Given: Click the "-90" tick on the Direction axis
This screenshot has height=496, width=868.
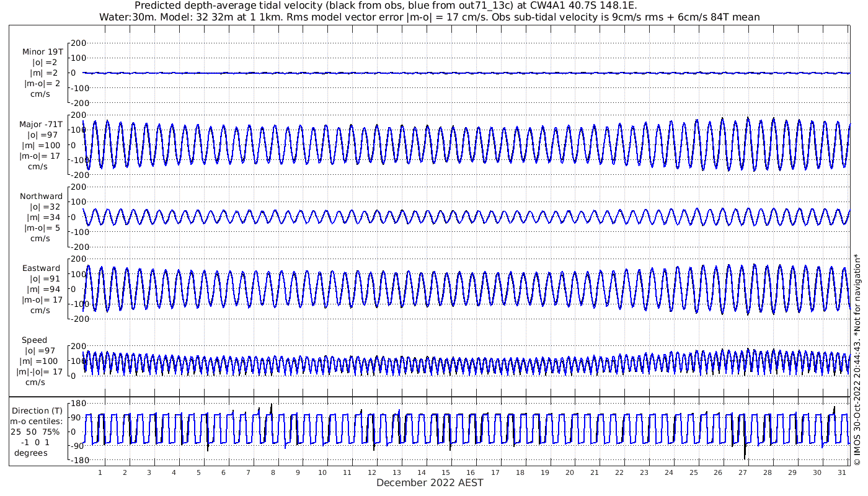Looking at the screenshot, I should [78, 446].
